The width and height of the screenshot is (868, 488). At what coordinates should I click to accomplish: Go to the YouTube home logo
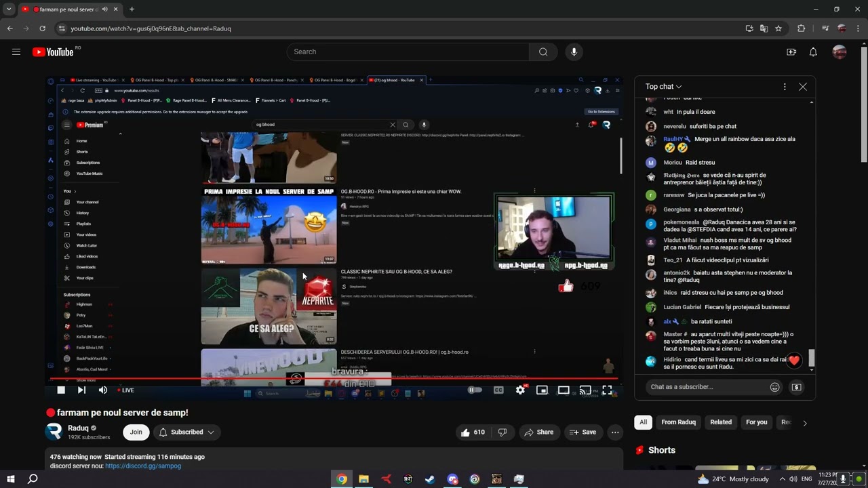(x=53, y=52)
